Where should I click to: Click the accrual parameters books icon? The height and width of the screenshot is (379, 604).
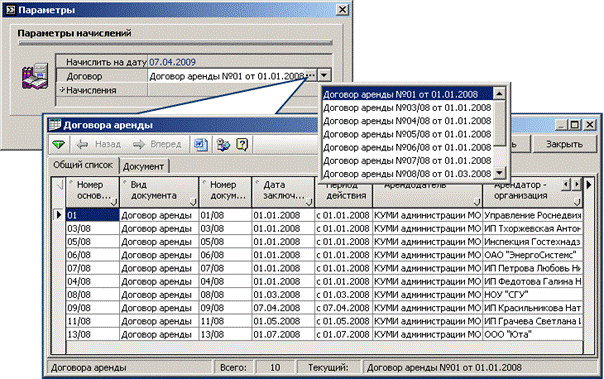click(x=35, y=76)
